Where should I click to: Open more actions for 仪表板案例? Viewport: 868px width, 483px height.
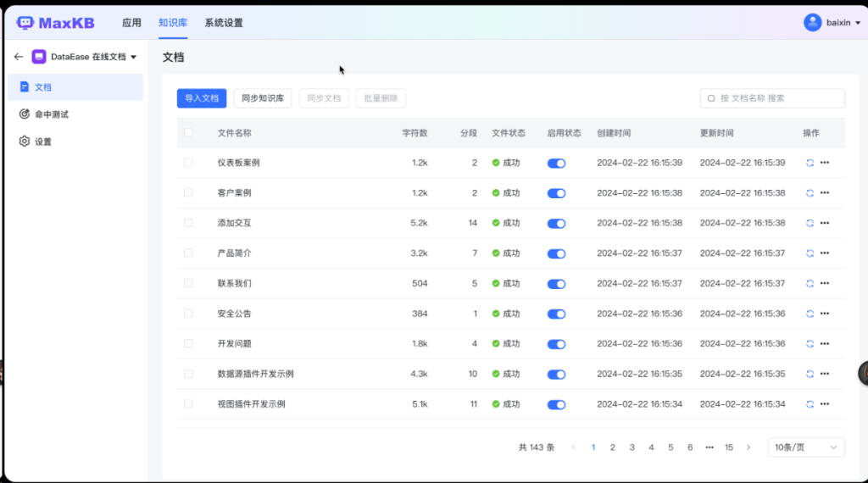[x=825, y=163]
